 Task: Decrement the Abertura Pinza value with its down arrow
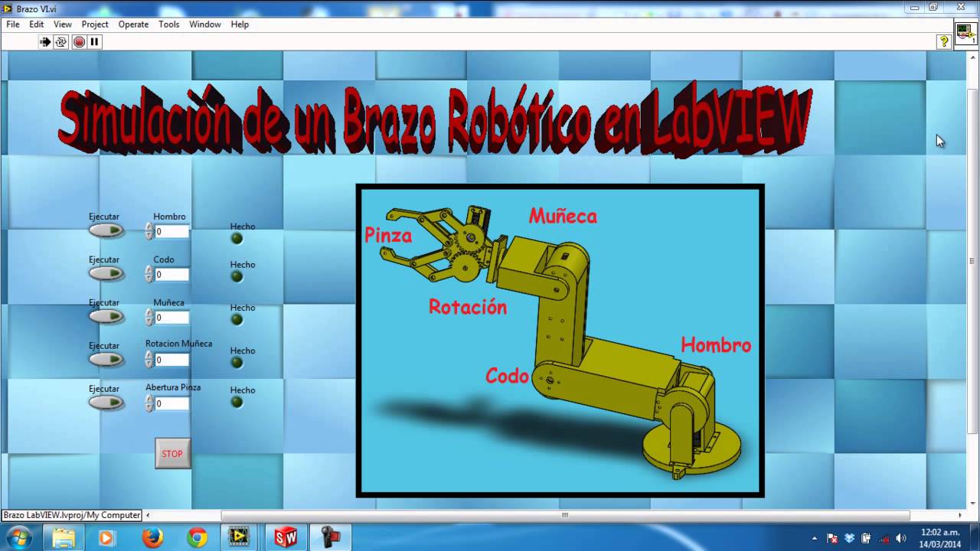point(149,407)
